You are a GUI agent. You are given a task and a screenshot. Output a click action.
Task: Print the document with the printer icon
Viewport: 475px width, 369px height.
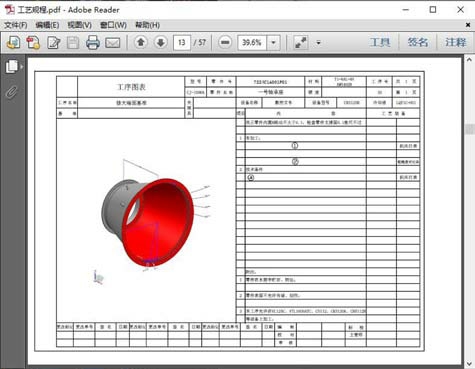tap(93, 43)
